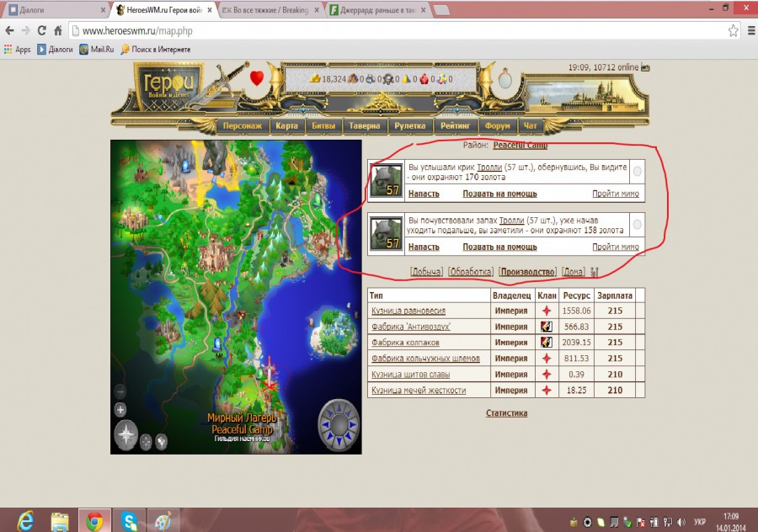Open Internet Explorer from the taskbar
This screenshot has width=758, height=532.
point(25,521)
